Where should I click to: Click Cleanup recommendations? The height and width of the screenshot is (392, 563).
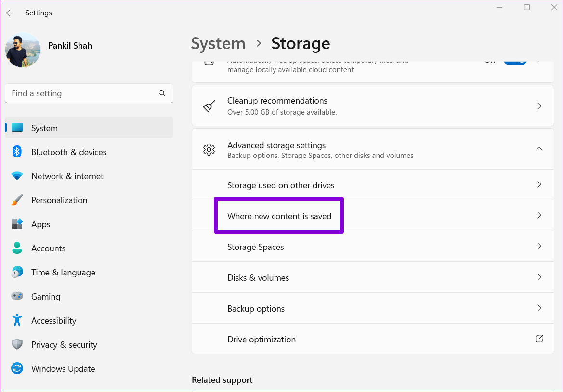(373, 105)
